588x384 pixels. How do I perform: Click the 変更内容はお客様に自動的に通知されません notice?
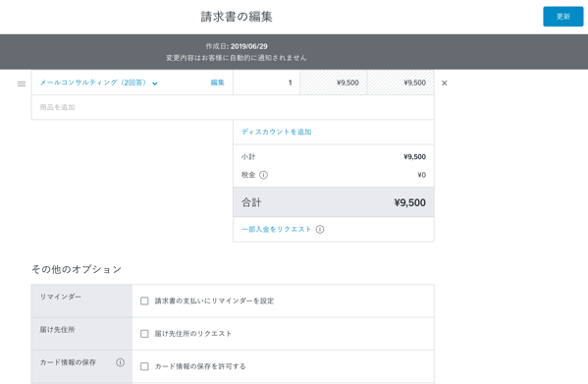[x=237, y=58]
